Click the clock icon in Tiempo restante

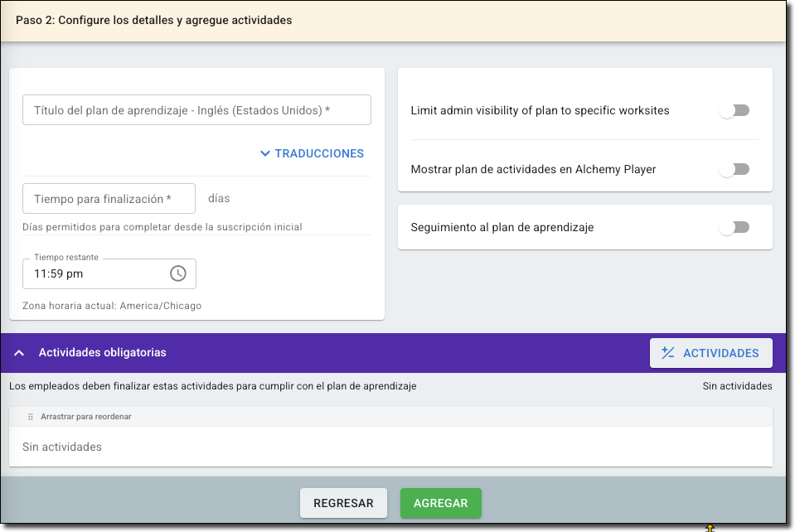[x=178, y=273]
